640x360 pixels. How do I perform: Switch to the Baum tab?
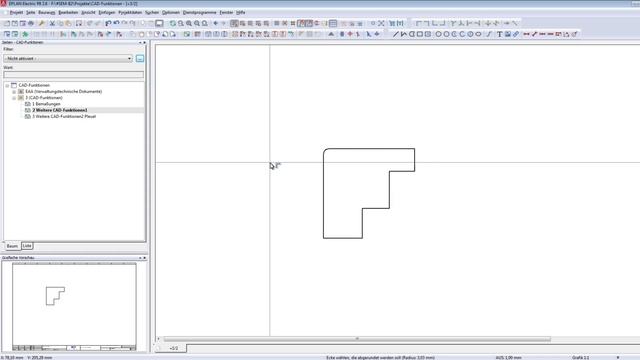[x=12, y=246]
